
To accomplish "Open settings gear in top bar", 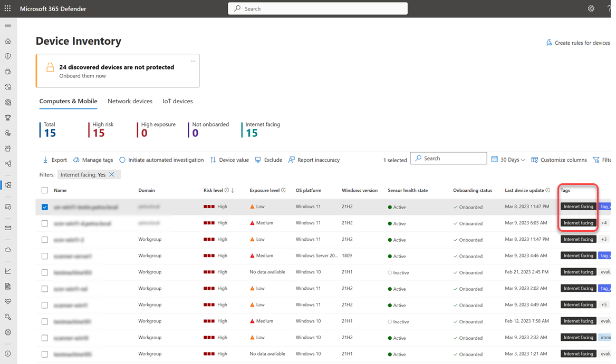I will click(591, 8).
